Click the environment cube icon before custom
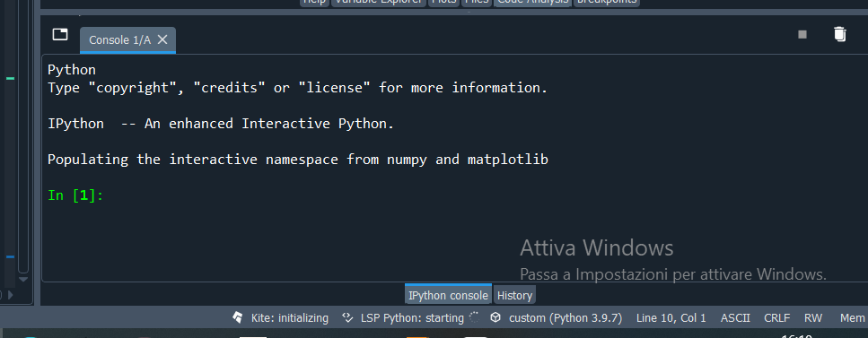Viewport: 868px width, 338px height. 496,317
